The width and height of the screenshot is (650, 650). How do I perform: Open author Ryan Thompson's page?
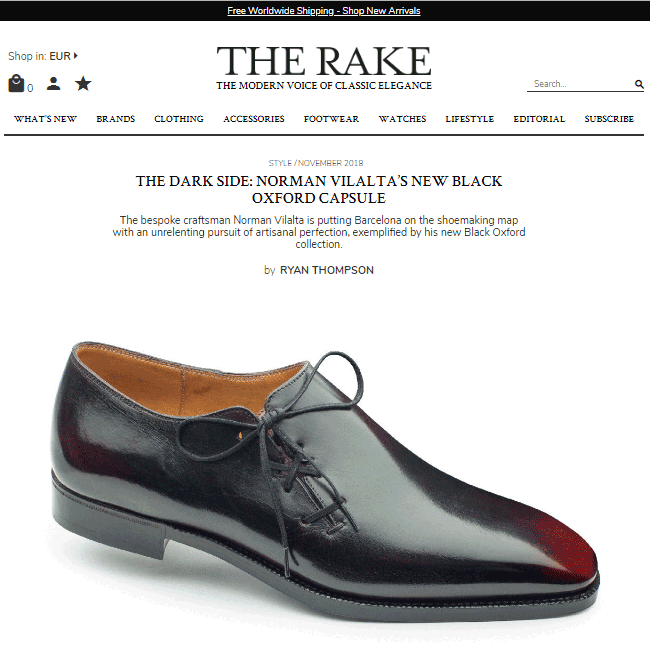[x=327, y=270]
